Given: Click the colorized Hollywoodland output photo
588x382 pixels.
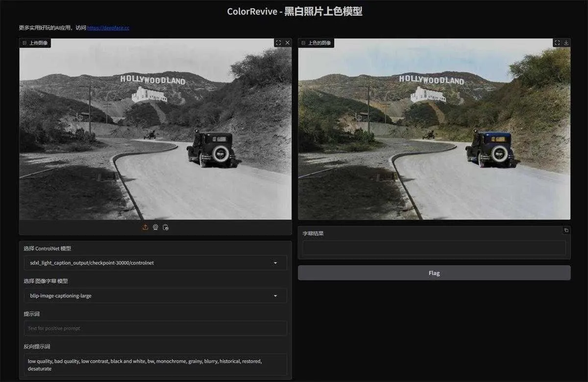Looking at the screenshot, I should pos(434,129).
